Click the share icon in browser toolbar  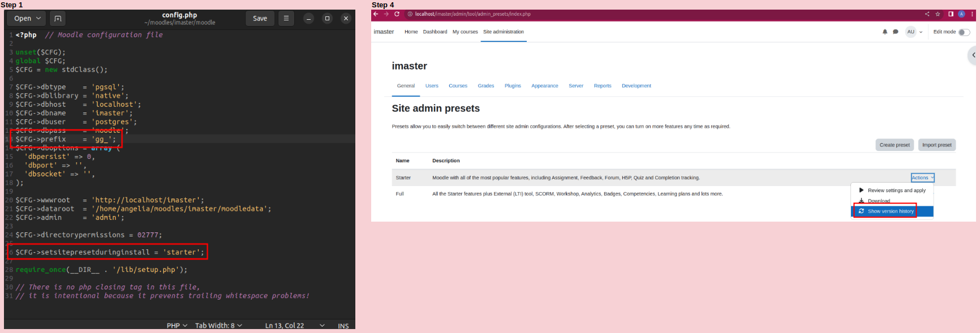pyautogui.click(x=927, y=14)
